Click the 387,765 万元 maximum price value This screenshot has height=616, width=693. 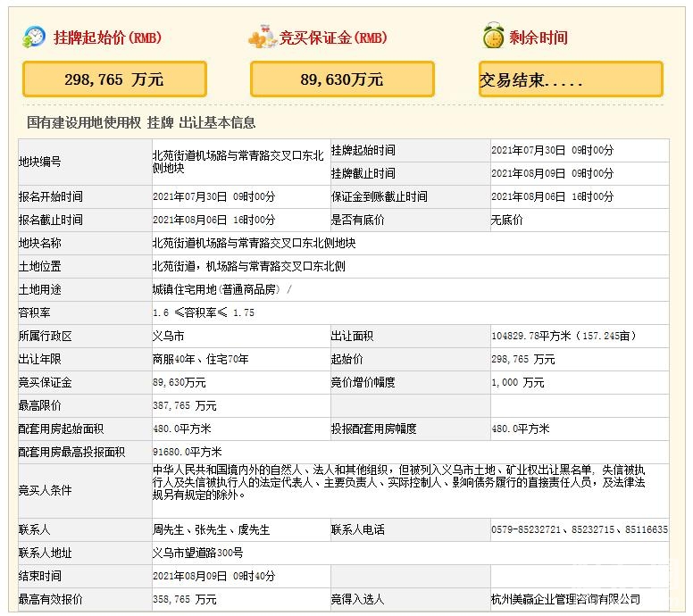click(x=184, y=405)
